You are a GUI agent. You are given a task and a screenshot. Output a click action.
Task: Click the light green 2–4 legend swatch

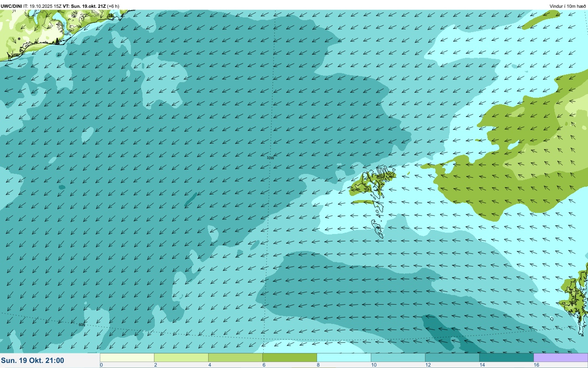(181, 357)
